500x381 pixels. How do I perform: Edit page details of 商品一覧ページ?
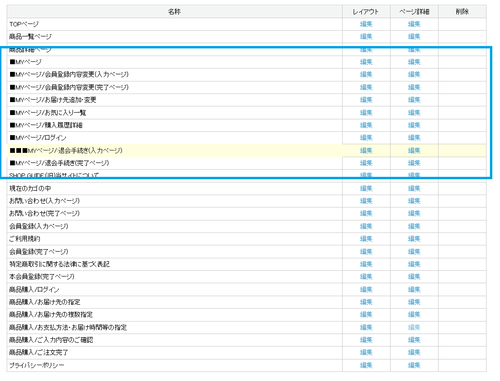point(414,37)
